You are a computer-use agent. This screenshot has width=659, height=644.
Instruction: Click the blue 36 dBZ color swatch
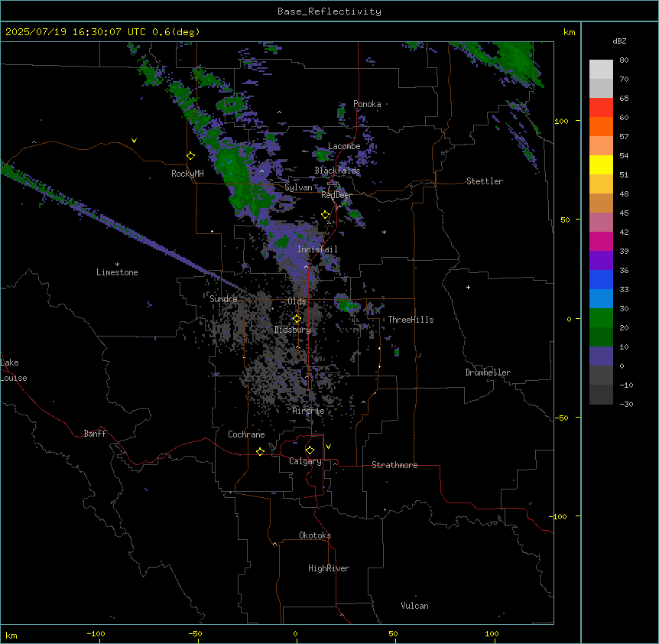(601, 280)
